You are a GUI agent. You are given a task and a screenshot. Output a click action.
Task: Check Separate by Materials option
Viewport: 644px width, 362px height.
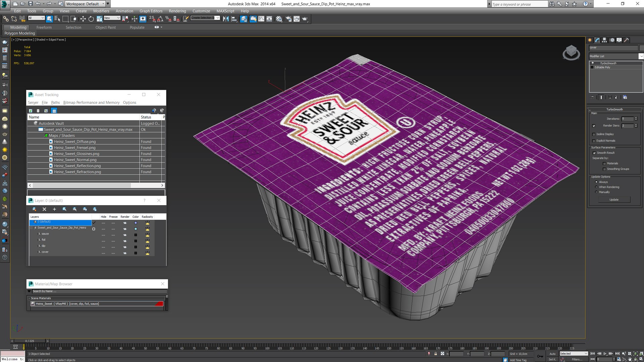click(604, 164)
